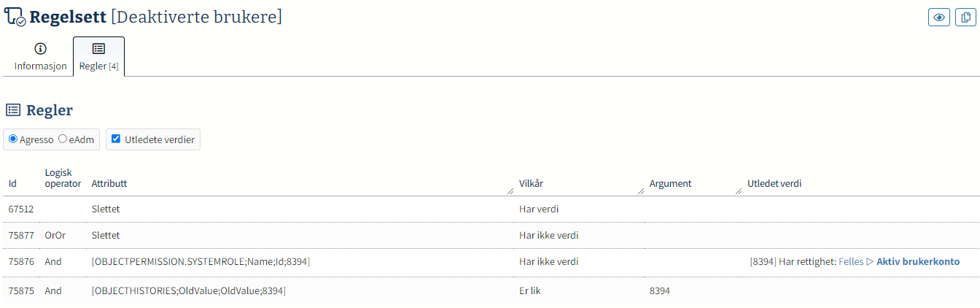The height and width of the screenshot is (308, 980).
Task: Click the info icon on Informasjon tab
Action: click(41, 49)
